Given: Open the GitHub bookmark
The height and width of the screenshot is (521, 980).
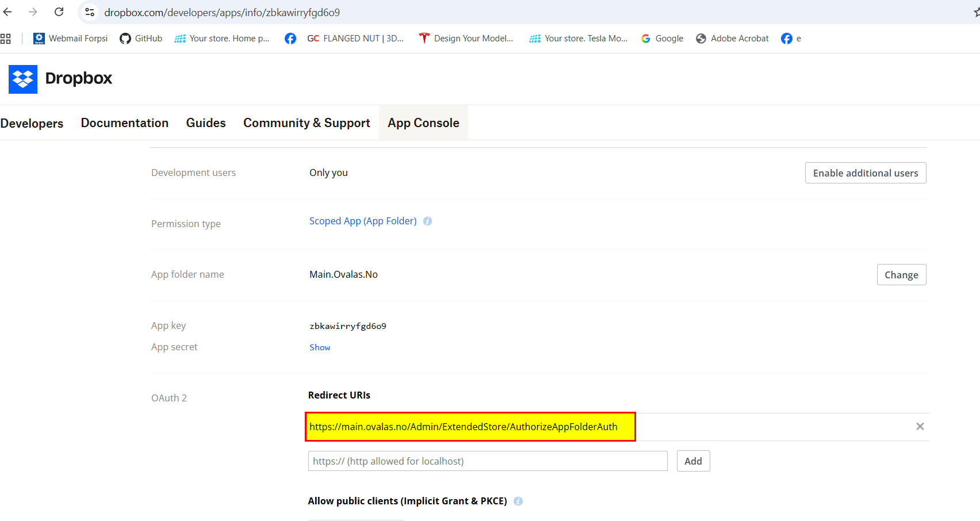Looking at the screenshot, I should pos(141,39).
